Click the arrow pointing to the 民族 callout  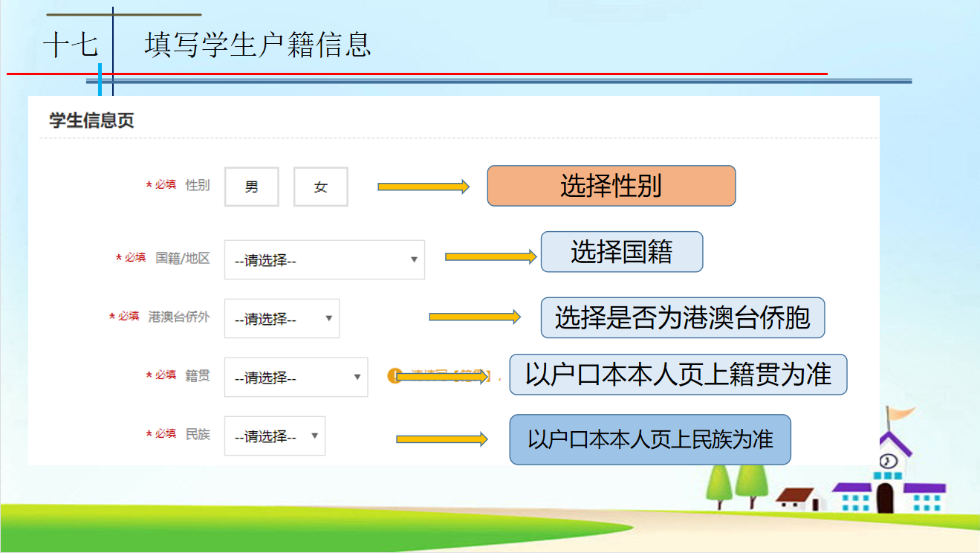441,439
